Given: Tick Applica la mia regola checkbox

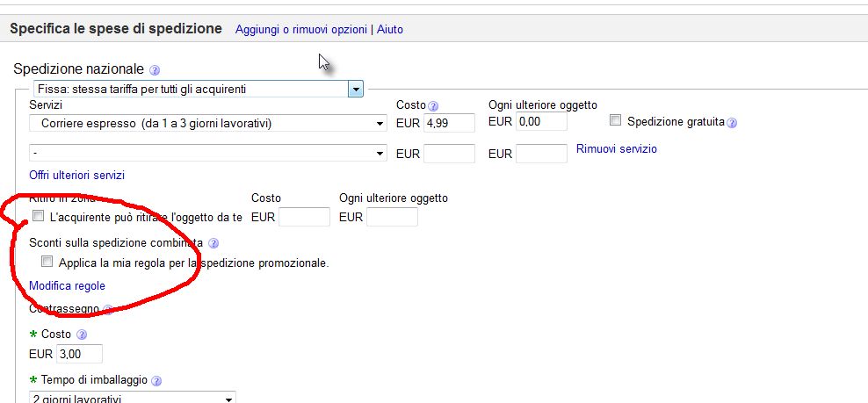Looking at the screenshot, I should pos(47,262).
